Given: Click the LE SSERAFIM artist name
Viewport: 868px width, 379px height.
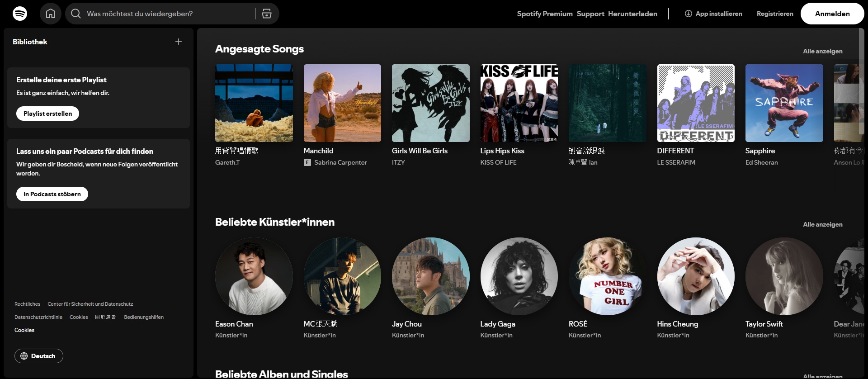Looking at the screenshot, I should point(676,162).
